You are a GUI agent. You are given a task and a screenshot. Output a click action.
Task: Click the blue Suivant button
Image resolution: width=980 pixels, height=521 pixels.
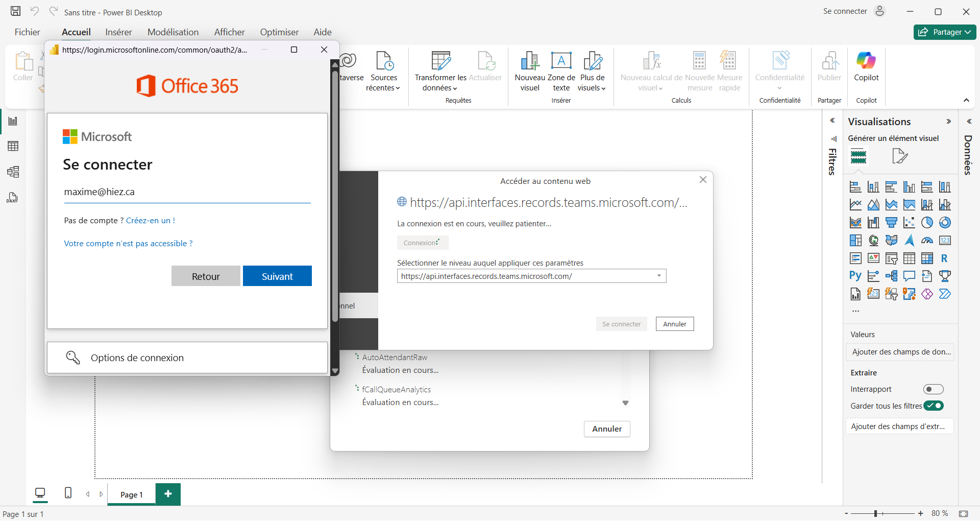(277, 276)
